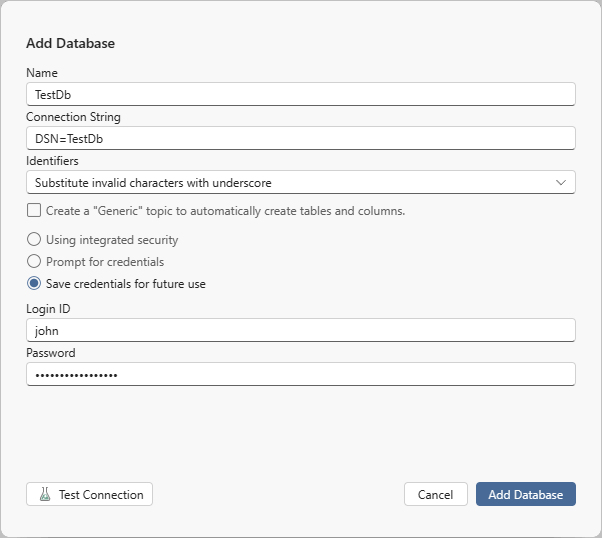Screen dimensions: 602x538
Task: Click in the Name field containing TestDb
Action: tap(301, 94)
